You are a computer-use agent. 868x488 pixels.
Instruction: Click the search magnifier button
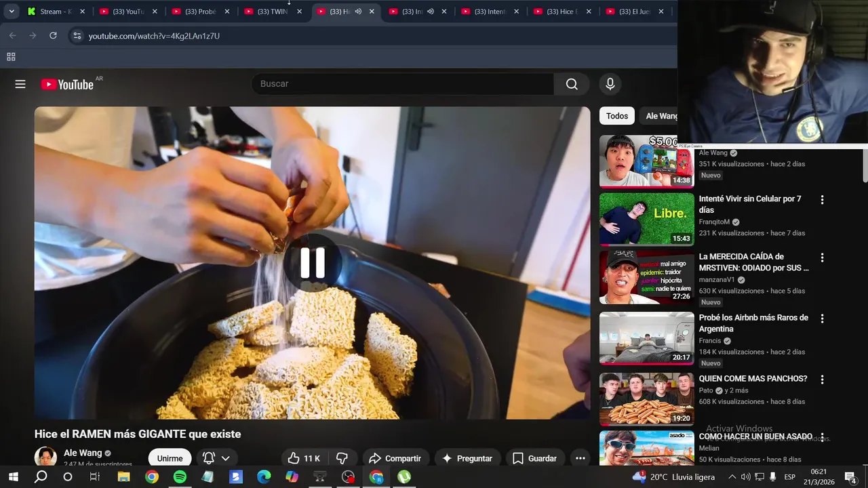572,84
